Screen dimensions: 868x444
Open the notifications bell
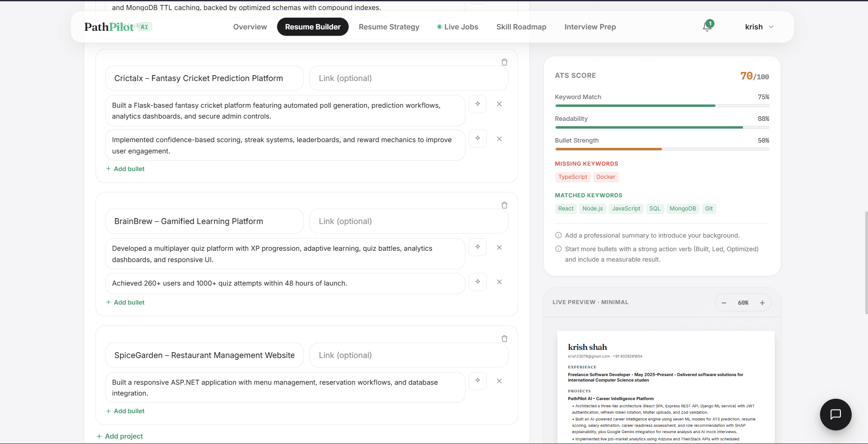pyautogui.click(x=707, y=26)
